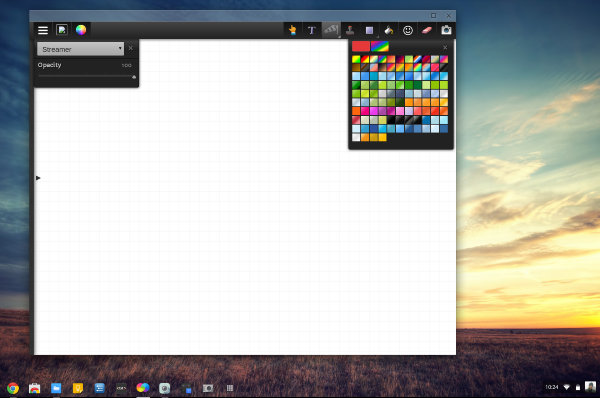
Task: Maximize the paint app window
Action: 434,16
